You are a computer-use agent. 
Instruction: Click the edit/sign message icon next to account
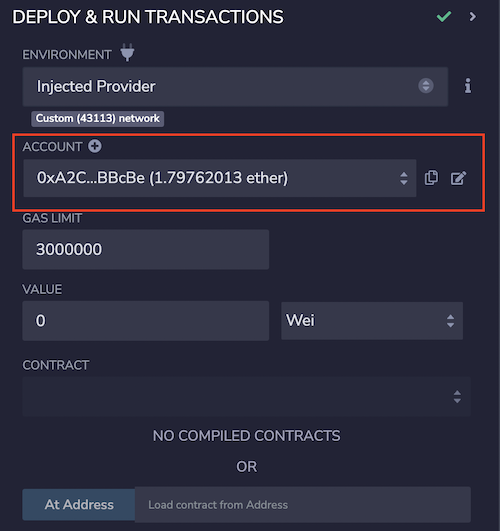pyautogui.click(x=458, y=178)
